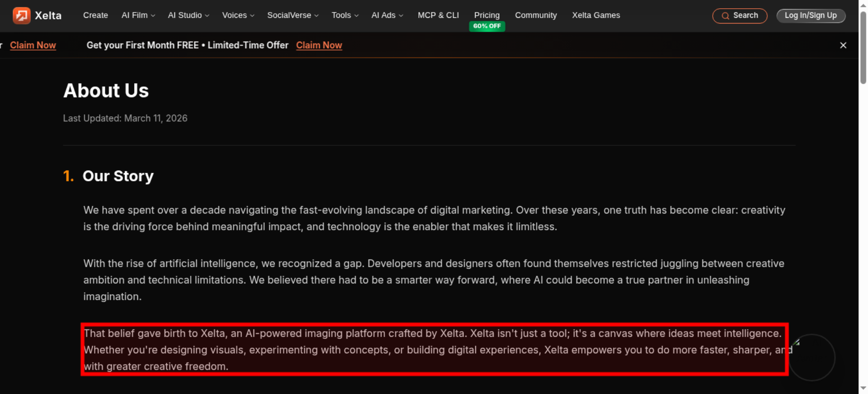Screen dimensions: 868x394
Task: Expand the AI Studio dropdown
Action: (x=188, y=15)
